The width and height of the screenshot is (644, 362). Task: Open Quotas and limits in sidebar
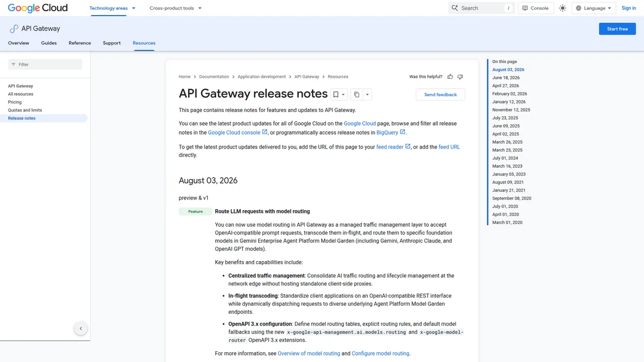[x=25, y=110]
